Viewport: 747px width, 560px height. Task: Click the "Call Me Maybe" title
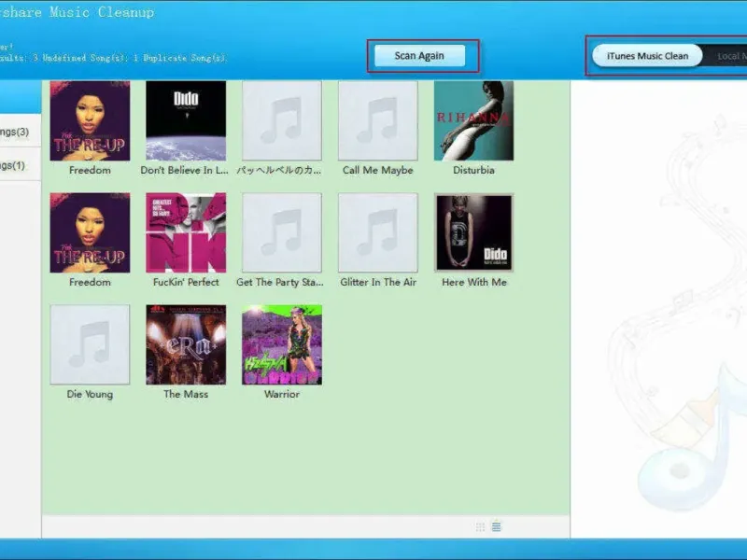point(378,170)
